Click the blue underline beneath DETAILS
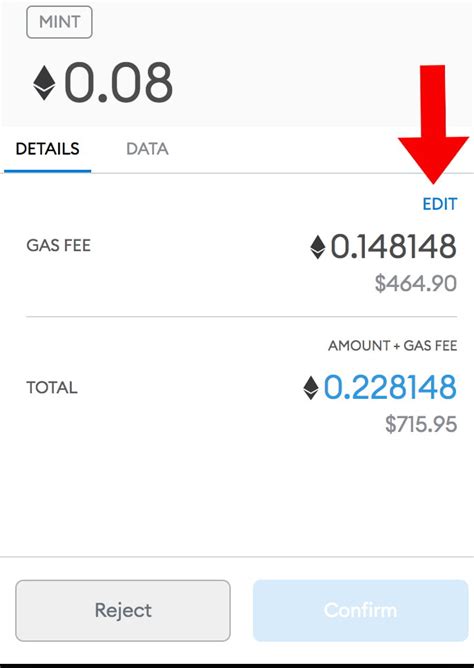The image size is (474, 668). click(x=47, y=171)
